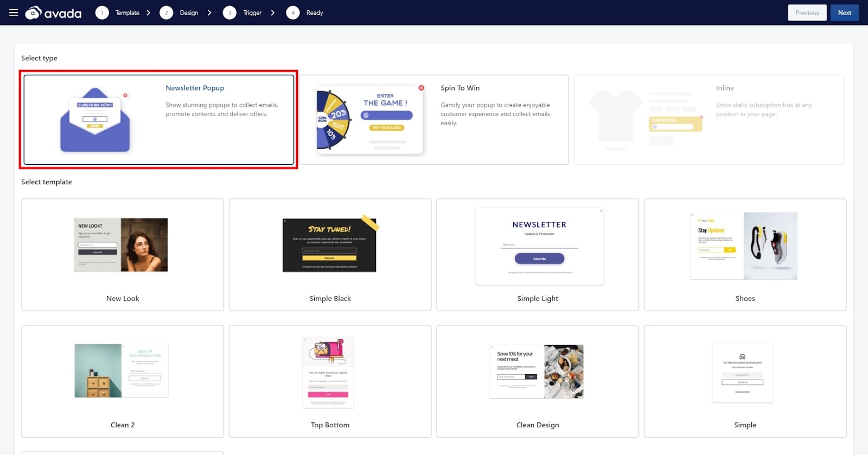Click the Avada logo
Viewport: 868px width, 455px height.
click(x=54, y=12)
